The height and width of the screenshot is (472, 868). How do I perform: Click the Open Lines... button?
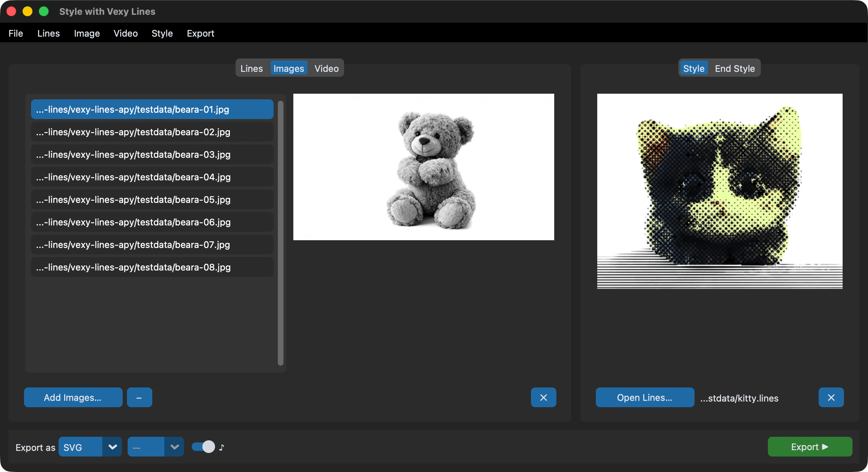[645, 397]
